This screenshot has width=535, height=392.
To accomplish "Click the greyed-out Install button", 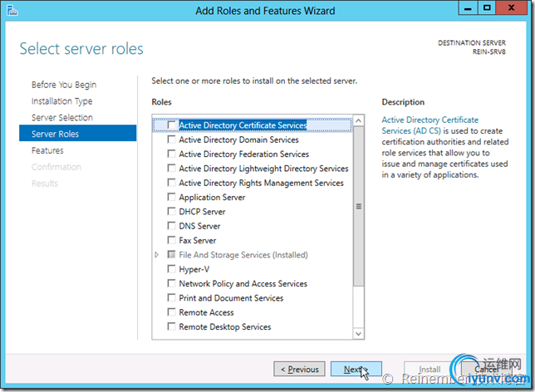I will tap(429, 369).
